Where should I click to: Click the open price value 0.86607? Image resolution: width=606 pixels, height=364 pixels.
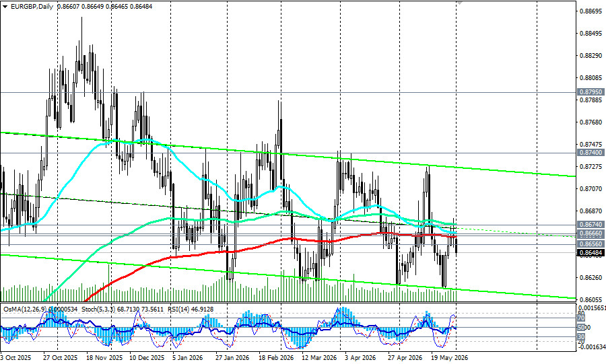coord(69,7)
